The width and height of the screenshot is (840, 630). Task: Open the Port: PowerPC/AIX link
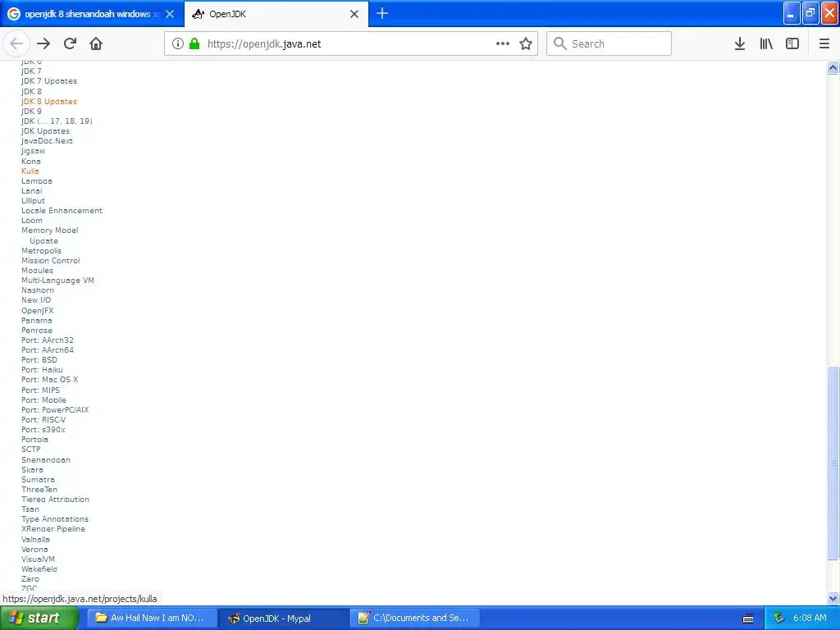55,410
